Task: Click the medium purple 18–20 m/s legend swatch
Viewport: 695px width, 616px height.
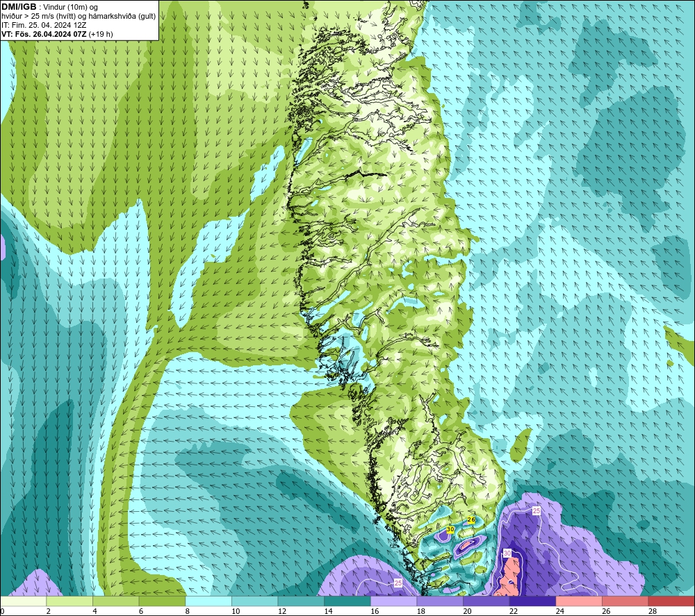Action: coord(440,601)
